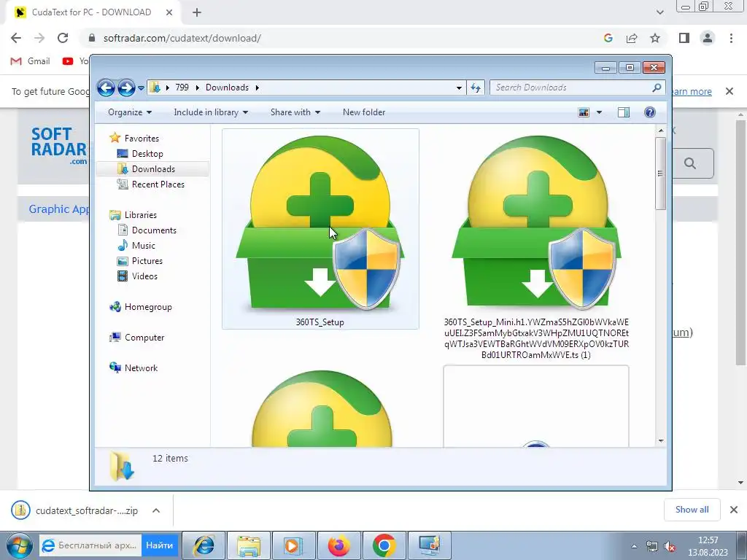
Task: Click Chrome address bar URL
Action: click(182, 38)
